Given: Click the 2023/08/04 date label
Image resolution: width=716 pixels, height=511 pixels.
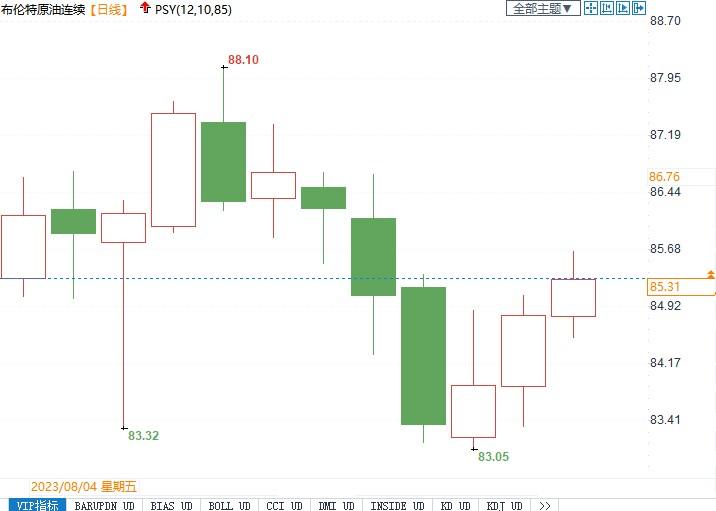Looking at the screenshot, I should (64, 487).
